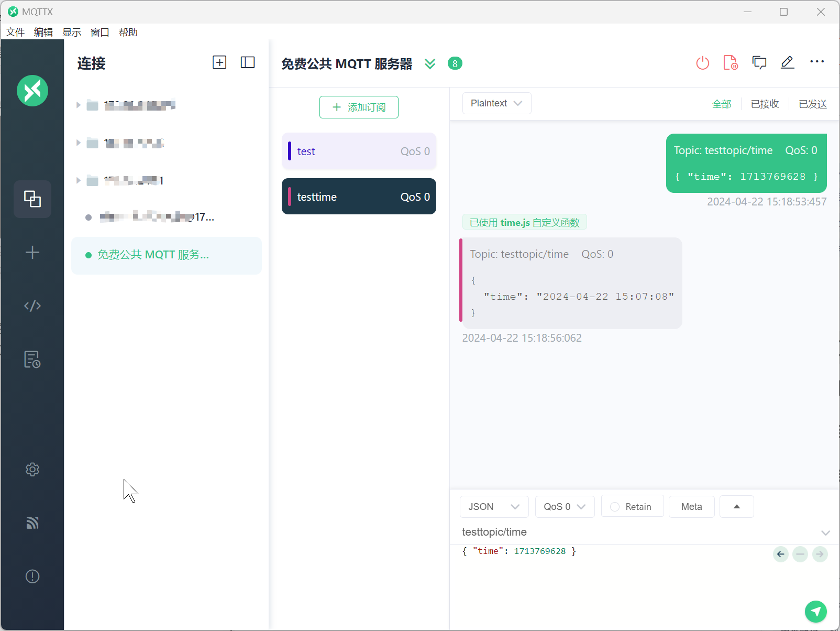The height and width of the screenshot is (631, 840).
Task: Open the more options ellipsis menu
Action: (817, 62)
